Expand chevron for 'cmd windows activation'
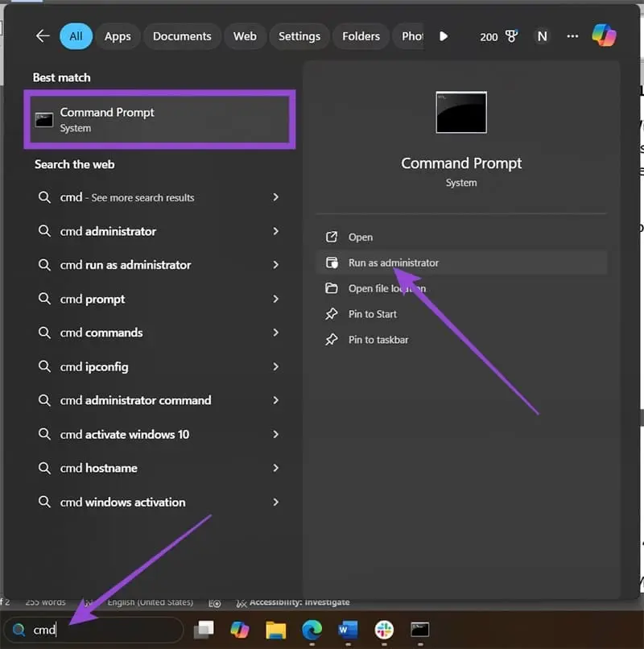Viewport: 644px width, 649px height. [x=275, y=502]
